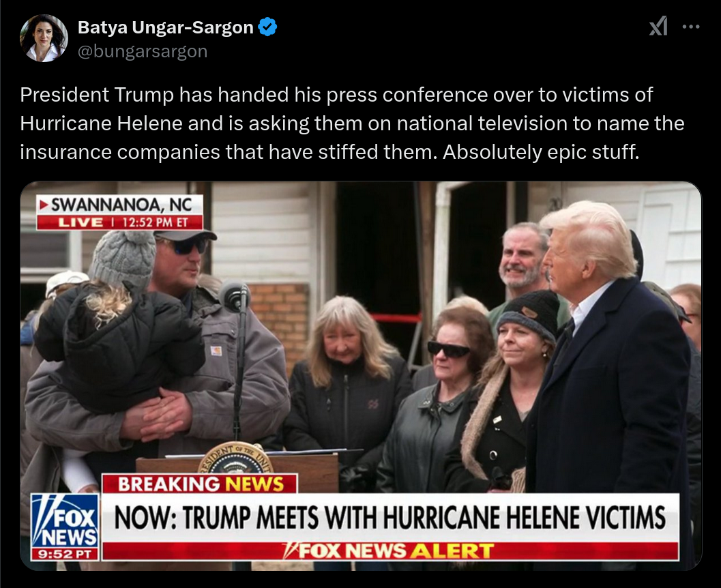The height and width of the screenshot is (588, 721).
Task: Click the red arrow beside SWANNANOA, NC
Action: point(44,205)
